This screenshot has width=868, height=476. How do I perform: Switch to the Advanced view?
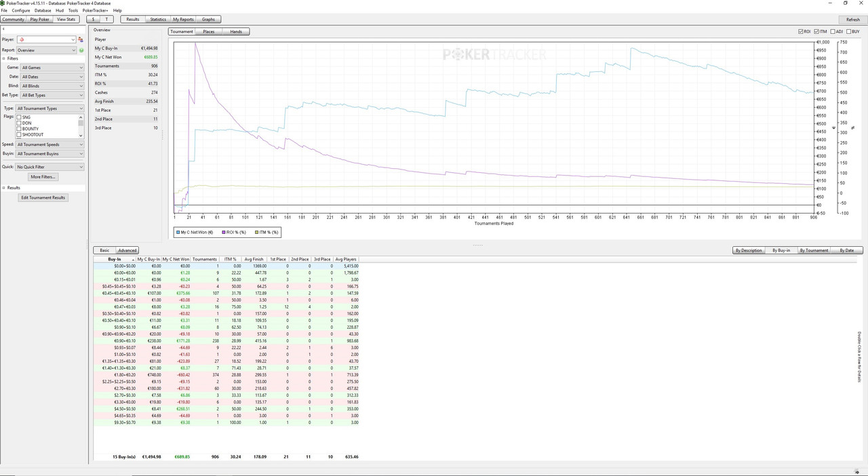pos(127,250)
